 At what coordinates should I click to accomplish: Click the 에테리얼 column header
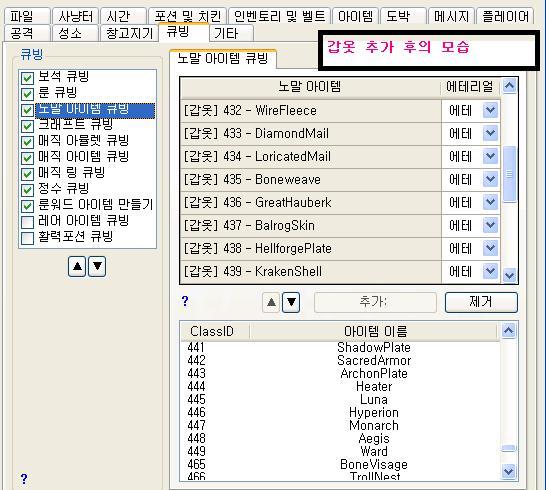470,87
